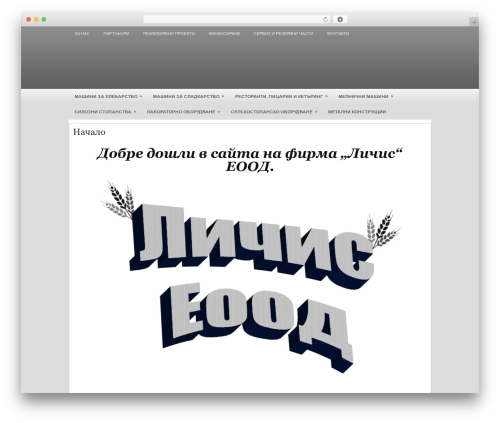This screenshot has height=423, width=500.
Task: Maximize the browser with green button
Action: click(44, 20)
